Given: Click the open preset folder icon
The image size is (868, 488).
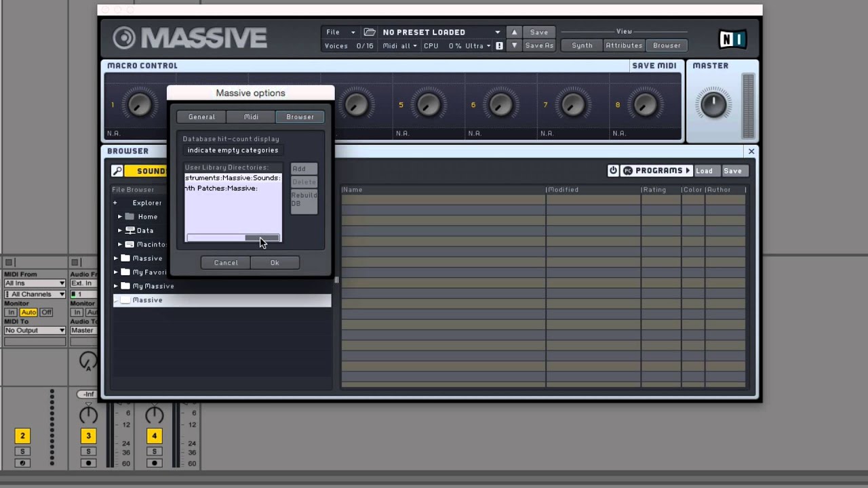Looking at the screenshot, I should [370, 32].
